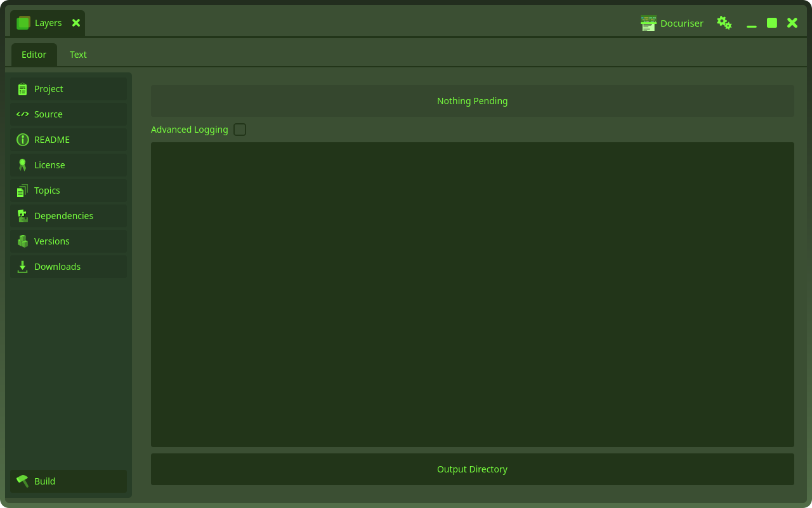
Task: Click the Downloads arrow icon
Action: pyautogui.click(x=23, y=267)
